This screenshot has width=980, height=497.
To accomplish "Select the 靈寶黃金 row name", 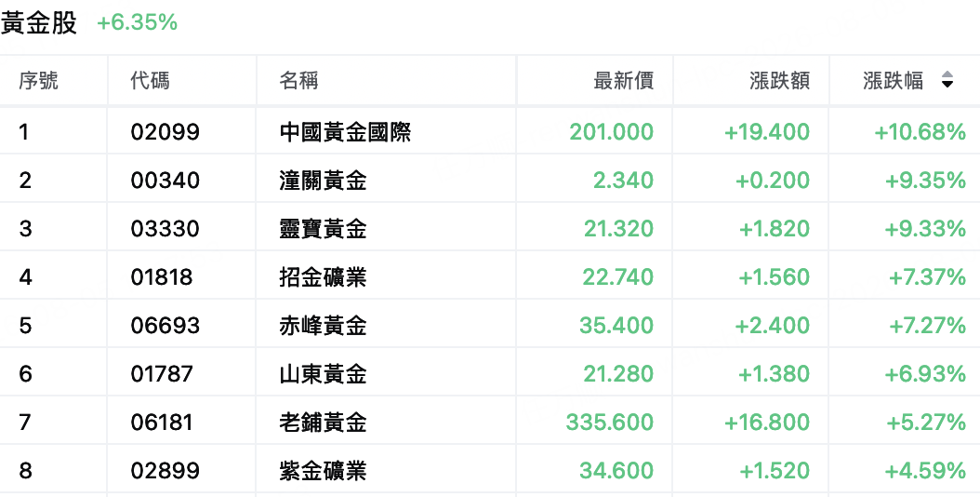I will pos(324,228).
